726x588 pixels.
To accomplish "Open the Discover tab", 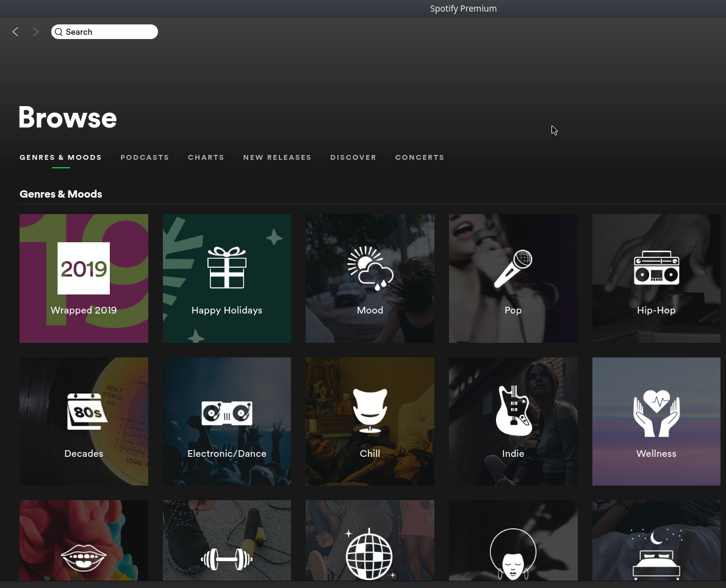I will pos(353,157).
